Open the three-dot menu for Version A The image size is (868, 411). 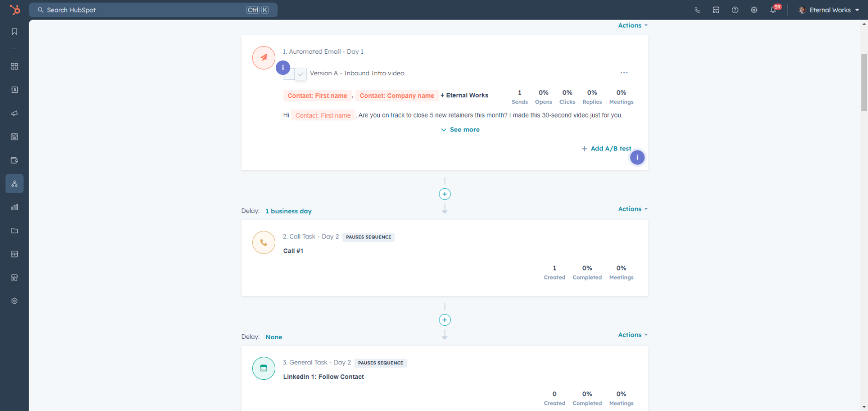click(x=624, y=73)
